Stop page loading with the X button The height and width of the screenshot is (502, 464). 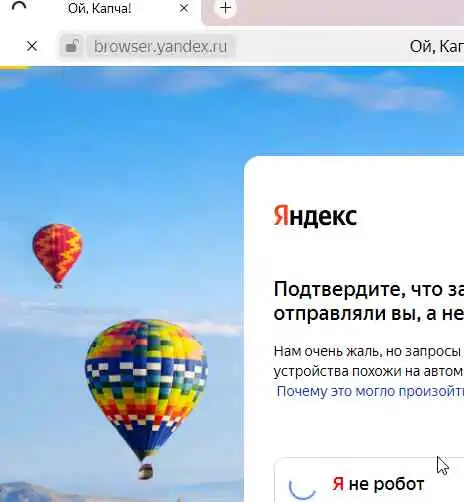pos(32,46)
